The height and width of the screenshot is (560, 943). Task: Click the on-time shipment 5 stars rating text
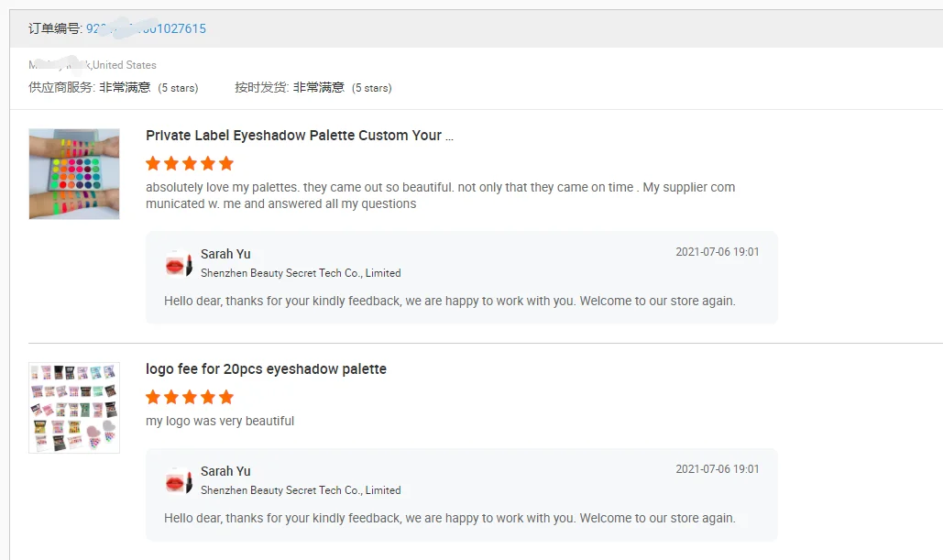point(372,88)
